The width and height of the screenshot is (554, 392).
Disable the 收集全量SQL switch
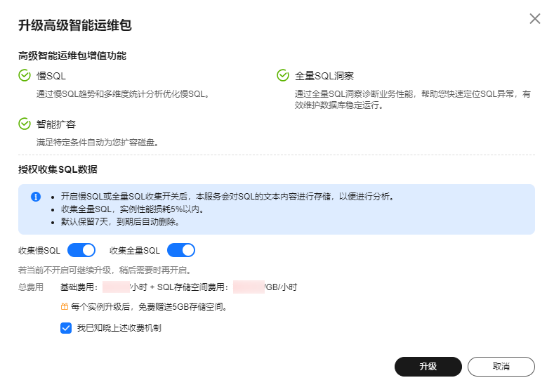(x=181, y=250)
